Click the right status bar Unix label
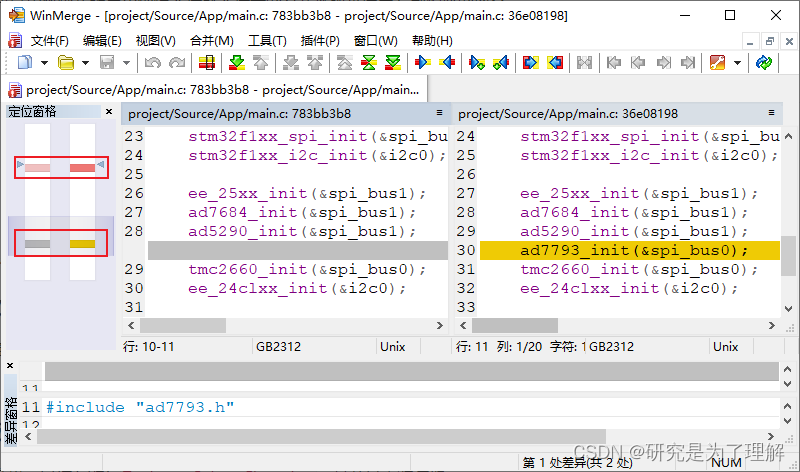 click(x=726, y=347)
